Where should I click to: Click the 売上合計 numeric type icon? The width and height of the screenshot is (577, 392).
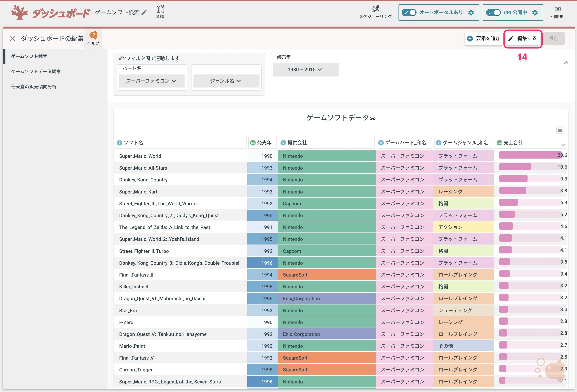tap(499, 143)
